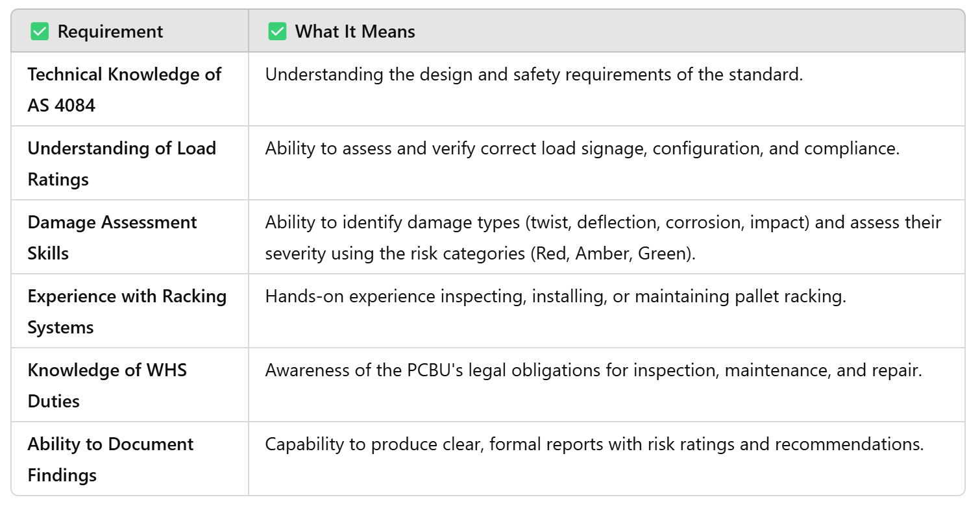The width and height of the screenshot is (980, 517).
Task: Click the hands-on experience description text
Action: [x=556, y=296]
